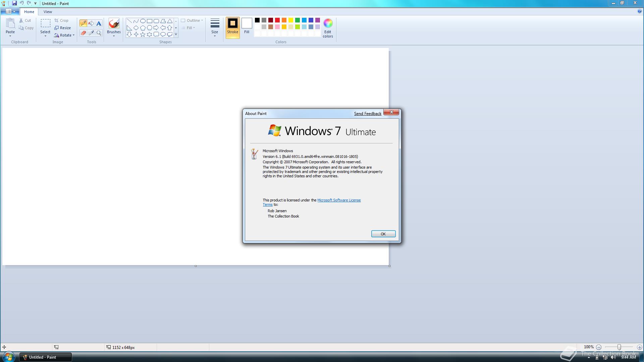Open the Rotate dropdown
Screen dimensions: 644x362
pos(64,35)
